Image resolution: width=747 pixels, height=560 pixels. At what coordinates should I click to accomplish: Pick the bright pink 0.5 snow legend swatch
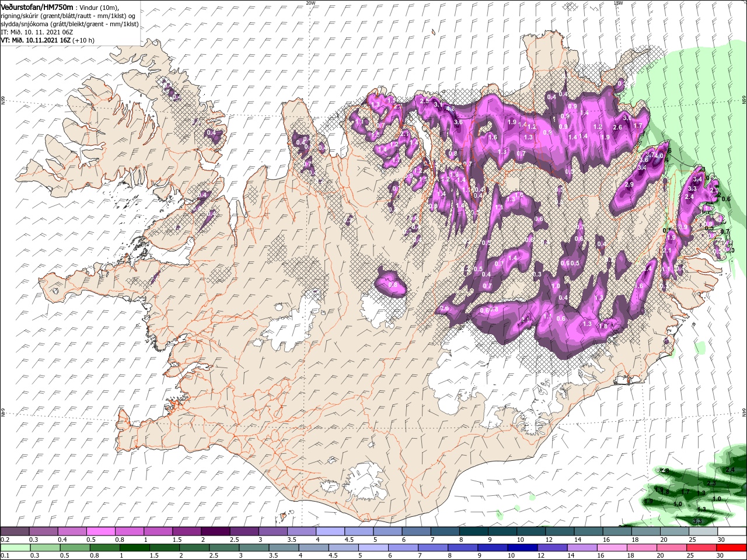[101, 531]
